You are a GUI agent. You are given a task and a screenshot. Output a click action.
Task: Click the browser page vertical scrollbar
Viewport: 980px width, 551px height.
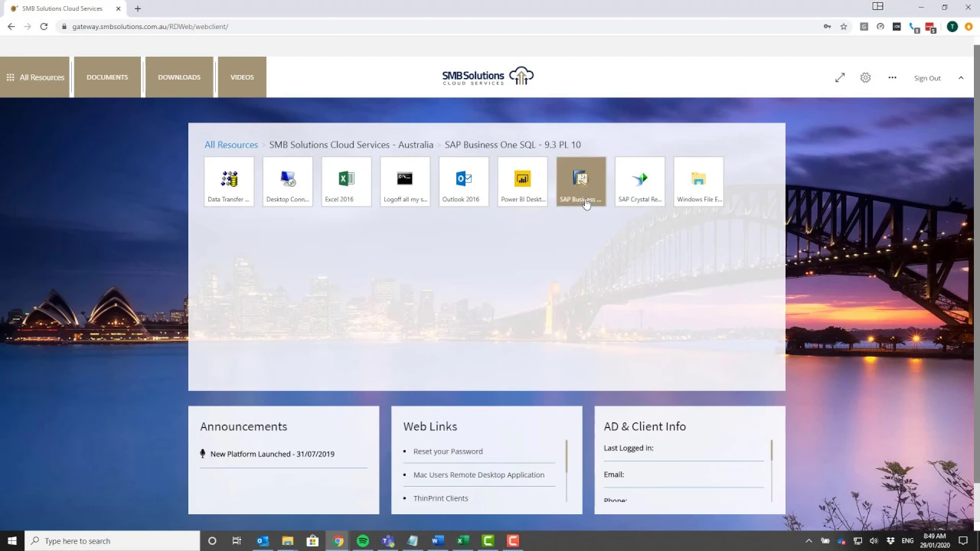[x=976, y=264]
